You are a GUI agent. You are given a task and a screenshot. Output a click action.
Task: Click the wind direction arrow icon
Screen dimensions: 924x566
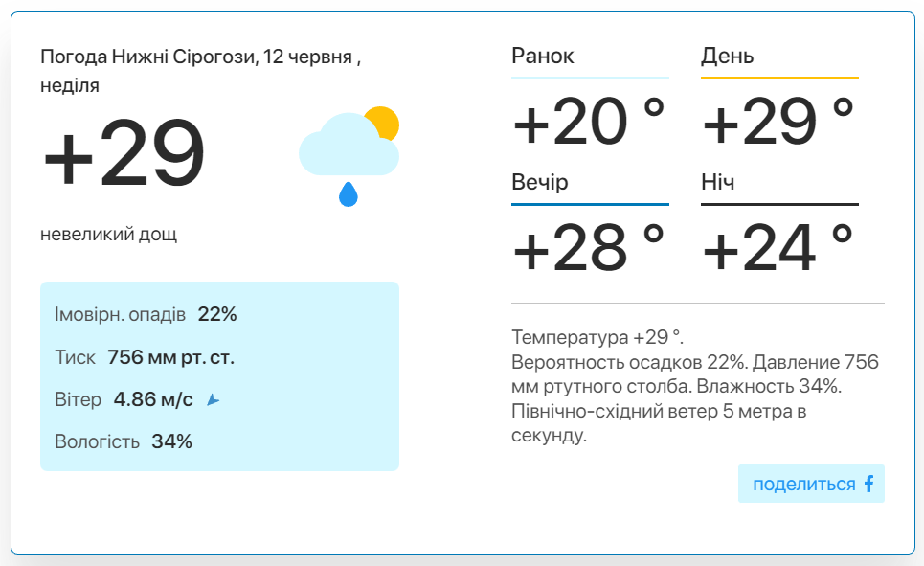(214, 400)
